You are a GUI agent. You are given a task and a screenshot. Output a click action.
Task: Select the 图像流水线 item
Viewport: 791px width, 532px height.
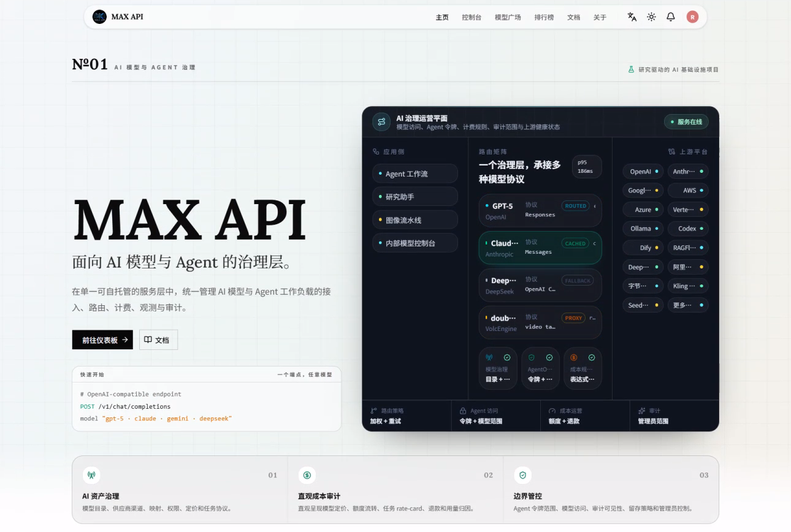[x=415, y=220]
